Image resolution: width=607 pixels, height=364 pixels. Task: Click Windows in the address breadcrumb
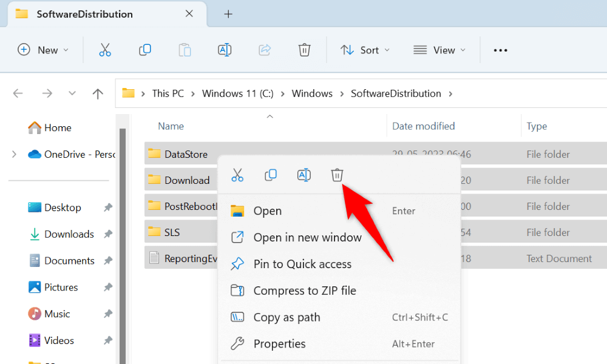tap(312, 93)
